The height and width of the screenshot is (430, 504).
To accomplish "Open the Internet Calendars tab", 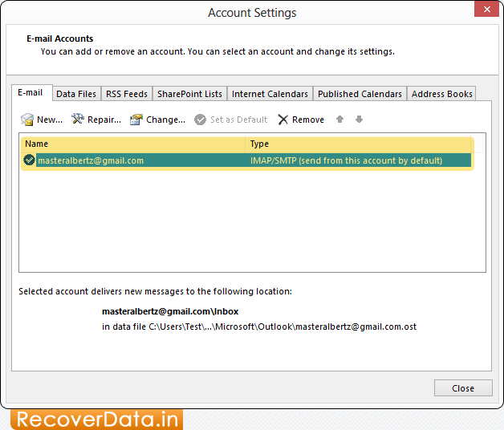I will (270, 94).
